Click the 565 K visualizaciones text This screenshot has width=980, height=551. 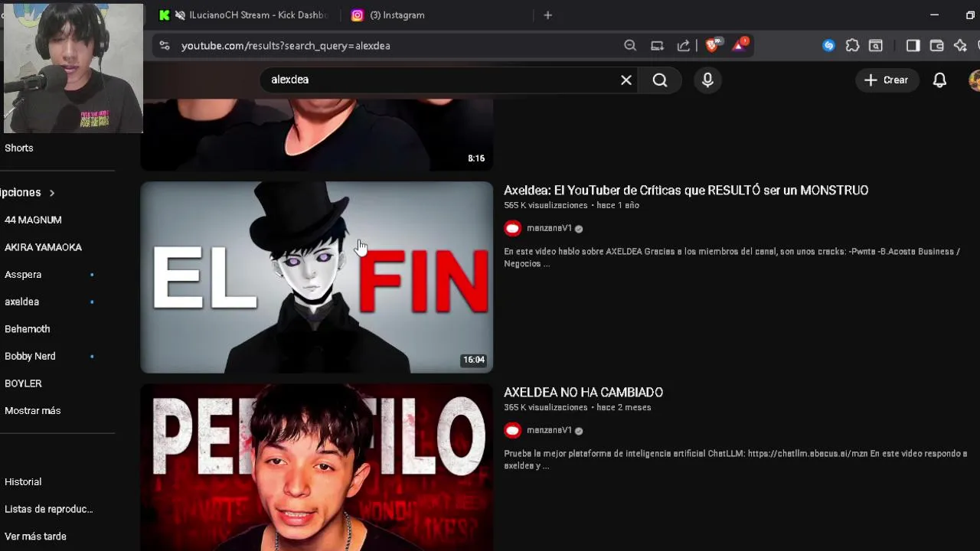[546, 205]
